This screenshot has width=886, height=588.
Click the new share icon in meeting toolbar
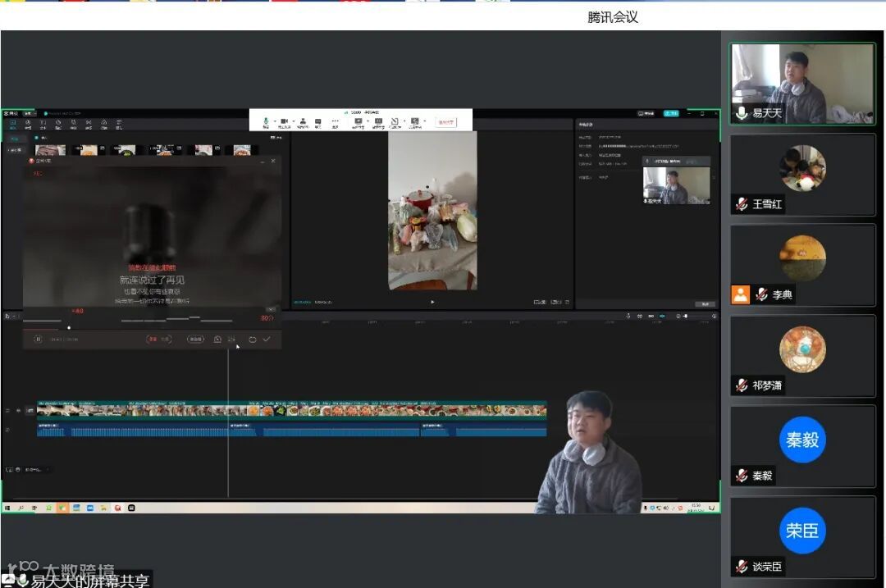[359, 122]
